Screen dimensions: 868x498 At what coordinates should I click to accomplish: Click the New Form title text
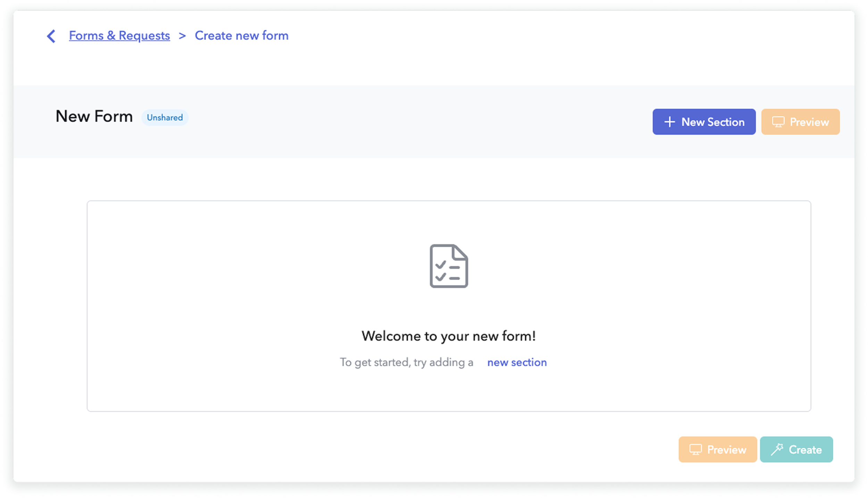pyautogui.click(x=94, y=116)
